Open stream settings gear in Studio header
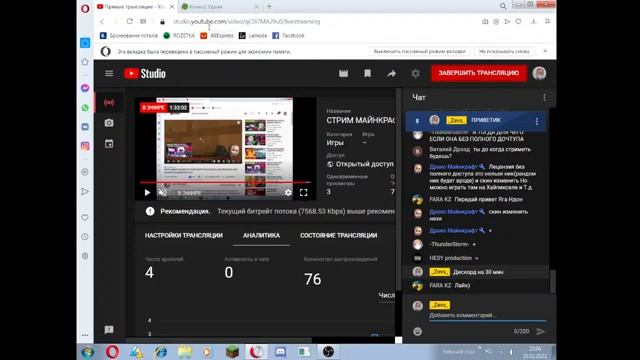 tap(416, 73)
